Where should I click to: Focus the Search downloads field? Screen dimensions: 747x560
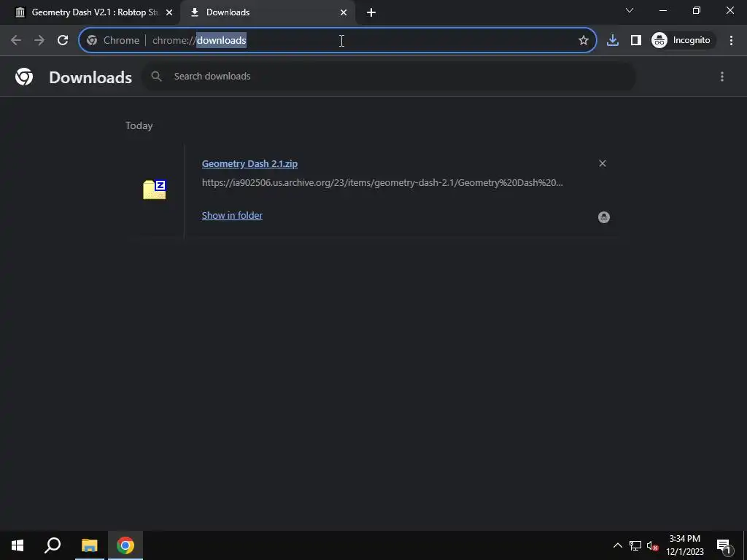coord(389,76)
